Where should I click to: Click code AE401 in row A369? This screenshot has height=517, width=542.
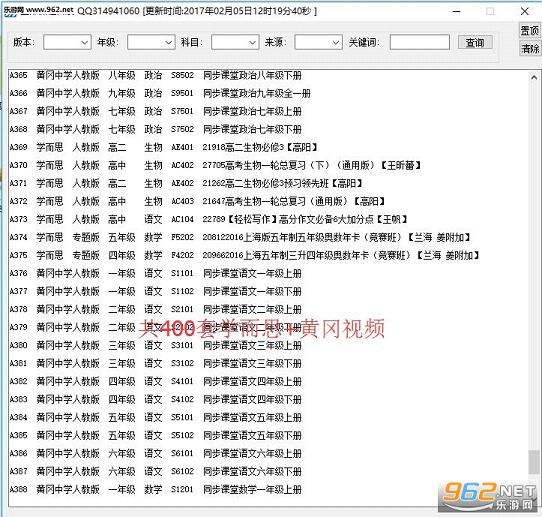(x=182, y=147)
